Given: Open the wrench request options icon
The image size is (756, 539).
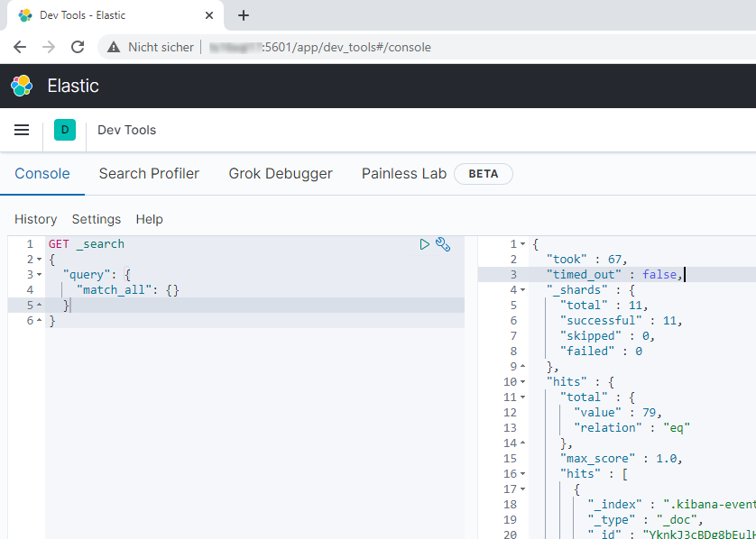Looking at the screenshot, I should (443, 243).
